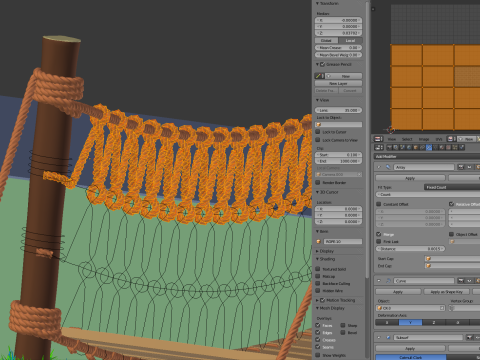The width and height of the screenshot is (480, 360).
Task: Click Apply as Shape Key button
Action: (x=447, y=292)
